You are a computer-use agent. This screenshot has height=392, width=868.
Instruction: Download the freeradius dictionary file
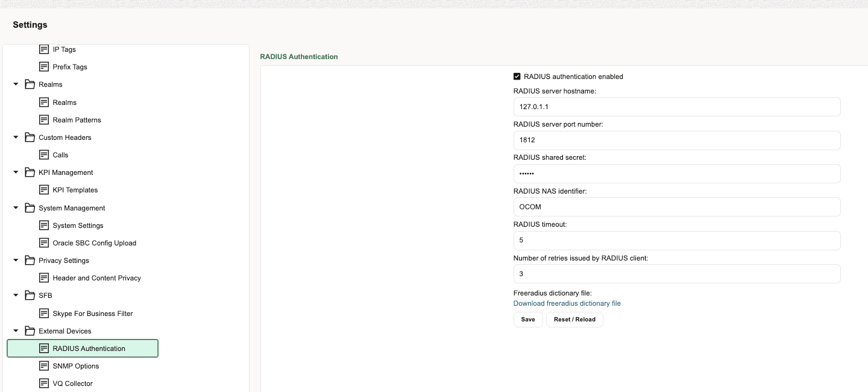567,303
